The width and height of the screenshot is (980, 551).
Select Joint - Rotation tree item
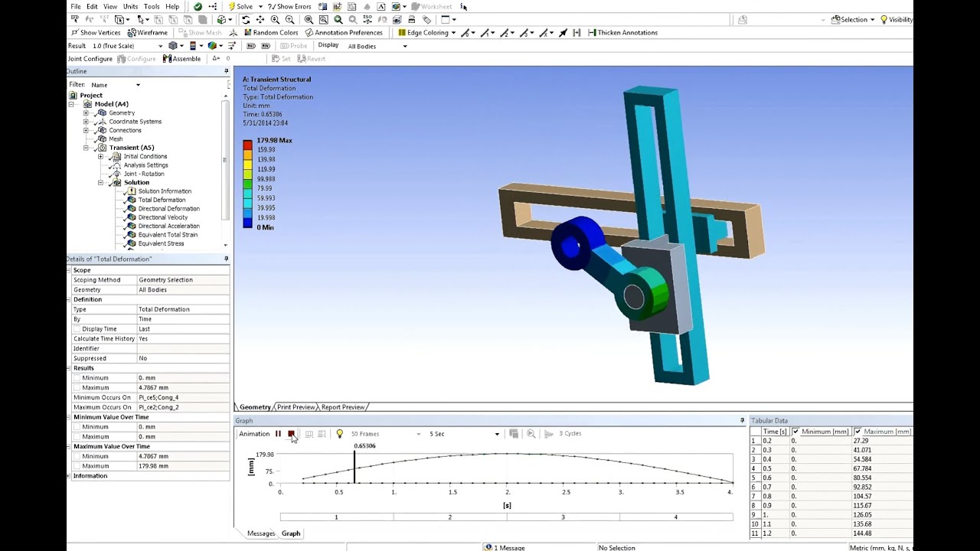[x=143, y=174]
